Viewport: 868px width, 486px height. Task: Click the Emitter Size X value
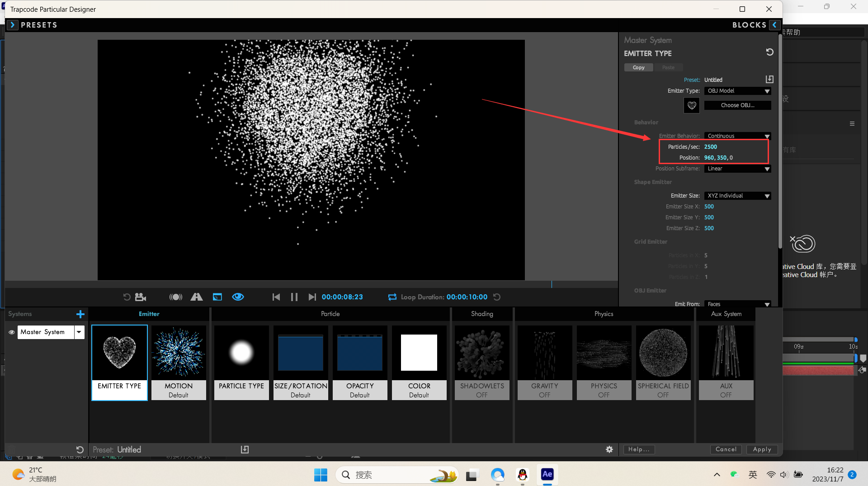coord(709,207)
